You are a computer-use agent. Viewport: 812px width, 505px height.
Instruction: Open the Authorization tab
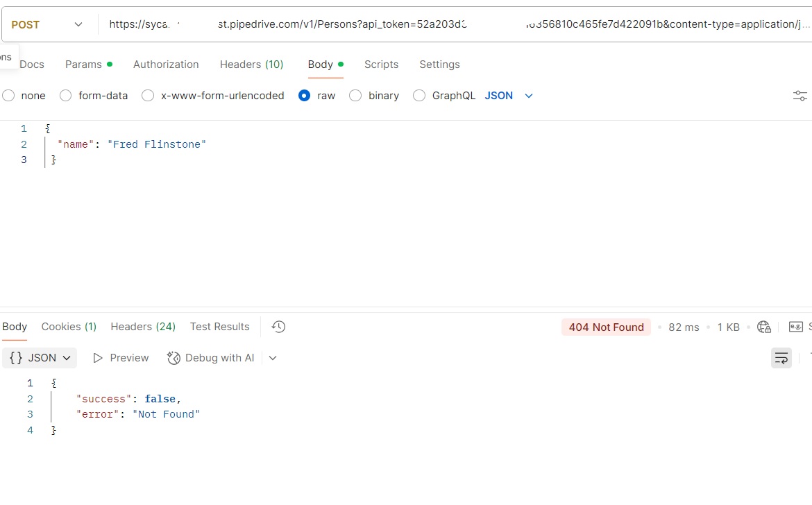point(166,65)
